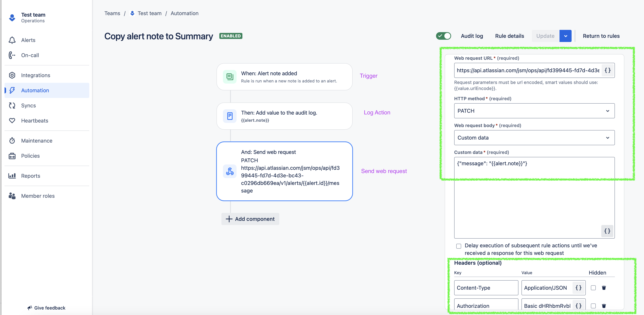Click the Automation lightning icon

click(x=12, y=90)
